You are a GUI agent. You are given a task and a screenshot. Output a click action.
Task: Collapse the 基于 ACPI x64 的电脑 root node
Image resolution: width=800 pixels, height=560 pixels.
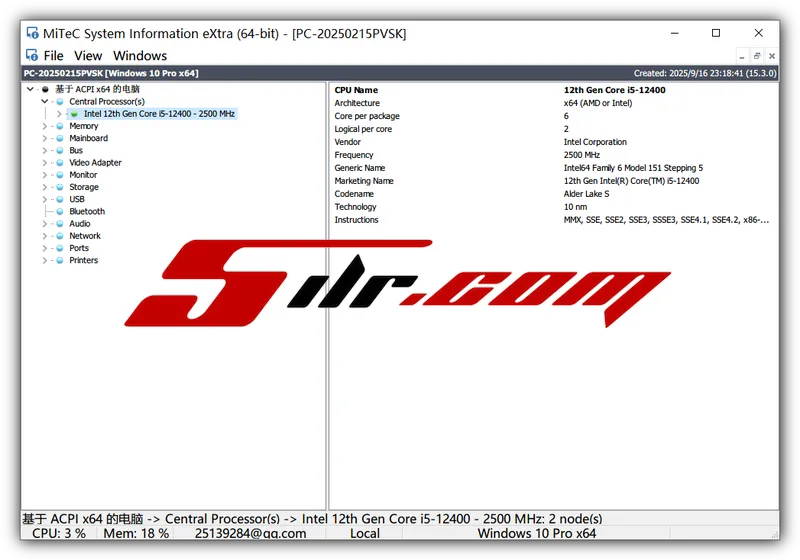[31, 89]
